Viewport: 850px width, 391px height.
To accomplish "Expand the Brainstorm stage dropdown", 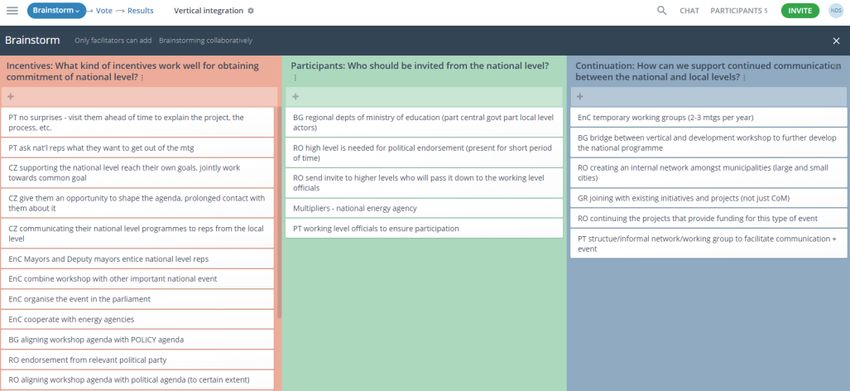I will click(56, 11).
